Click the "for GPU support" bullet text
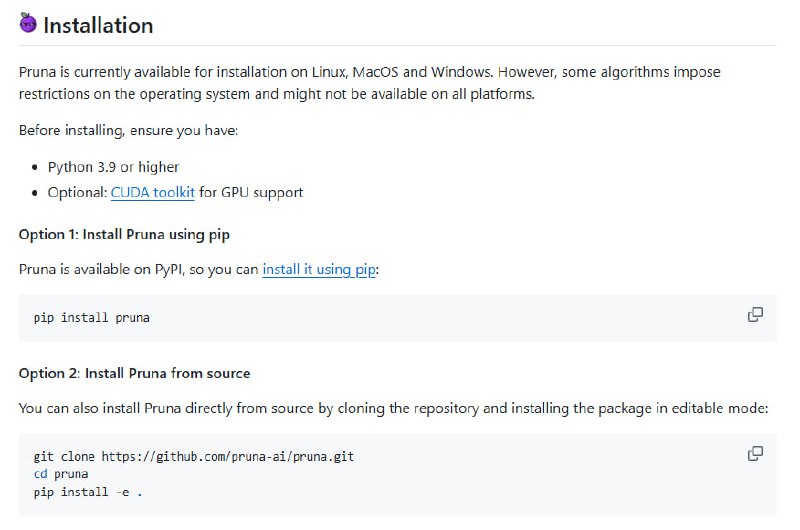This screenshot has height=530, width=800. point(250,192)
